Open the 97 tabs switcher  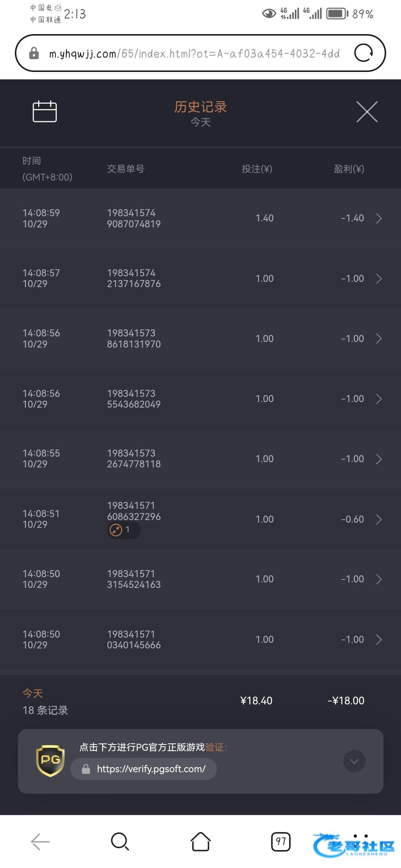pos(281,841)
